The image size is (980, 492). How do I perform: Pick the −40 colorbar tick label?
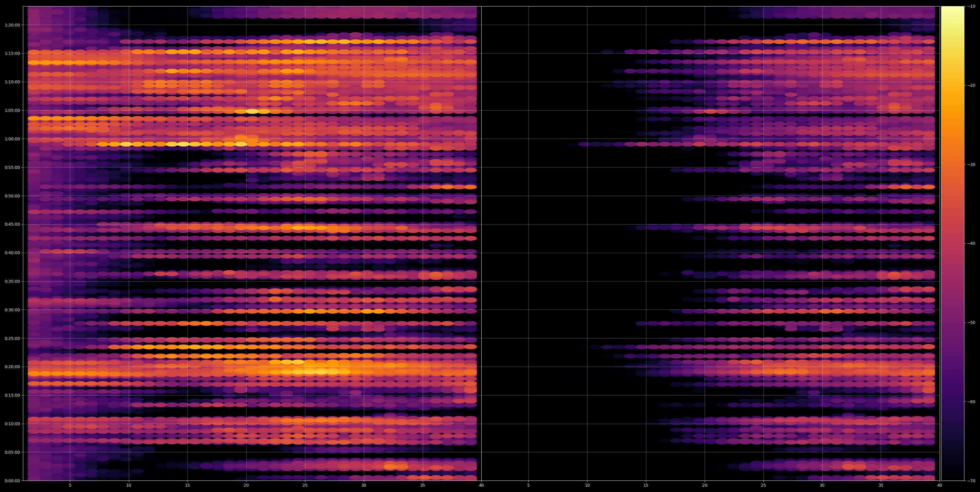click(x=971, y=244)
